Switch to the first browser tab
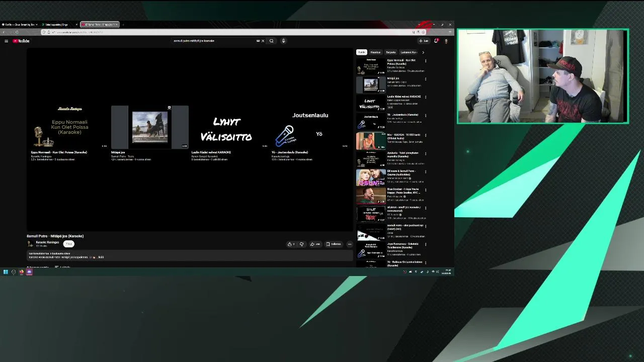The width and height of the screenshot is (644, 362). 19,24
